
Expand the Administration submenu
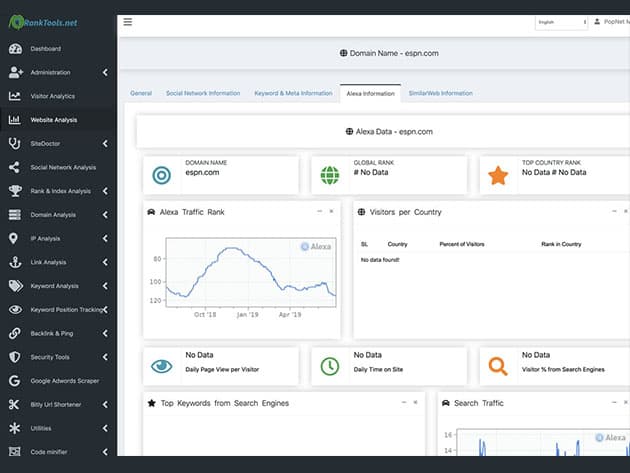click(105, 72)
